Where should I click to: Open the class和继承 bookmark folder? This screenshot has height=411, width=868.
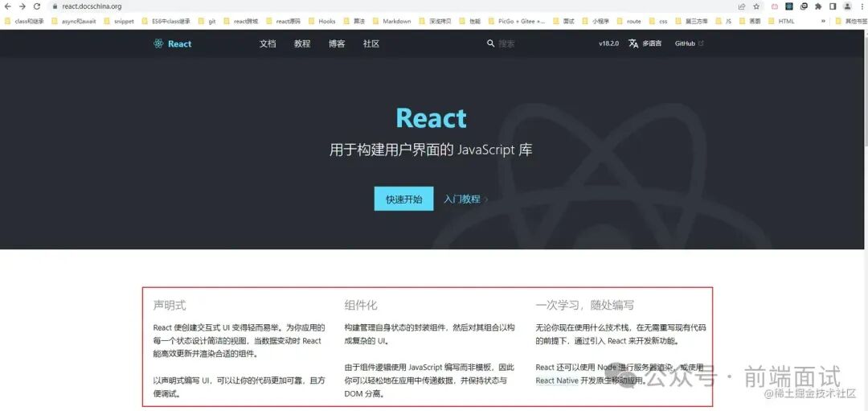point(24,21)
